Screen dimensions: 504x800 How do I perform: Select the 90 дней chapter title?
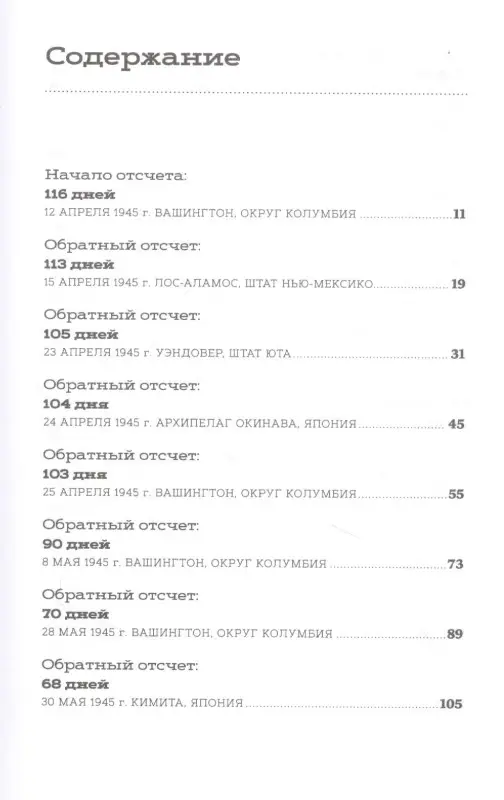pyautogui.click(x=76, y=544)
